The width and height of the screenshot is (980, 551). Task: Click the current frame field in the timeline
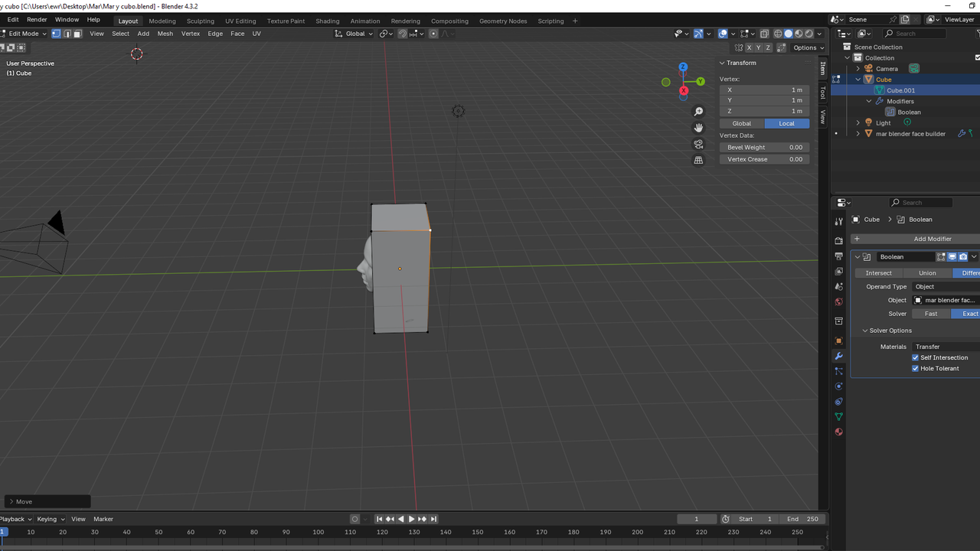pos(697,519)
